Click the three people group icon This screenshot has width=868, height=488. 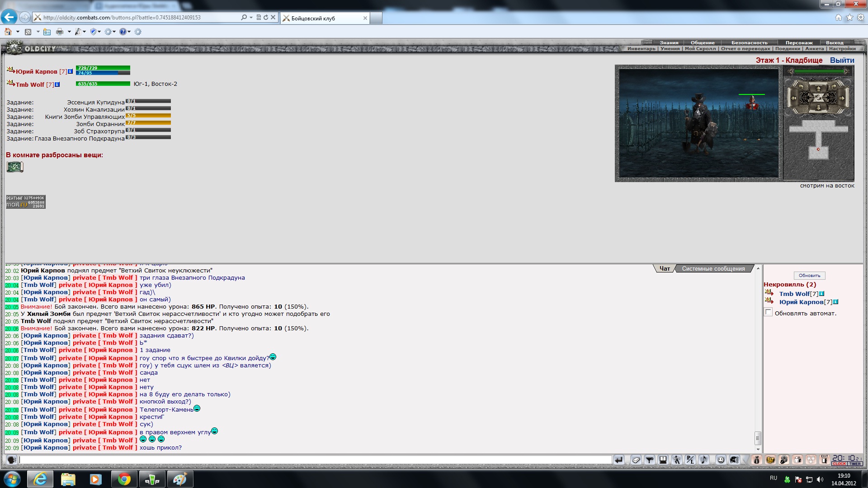click(811, 460)
